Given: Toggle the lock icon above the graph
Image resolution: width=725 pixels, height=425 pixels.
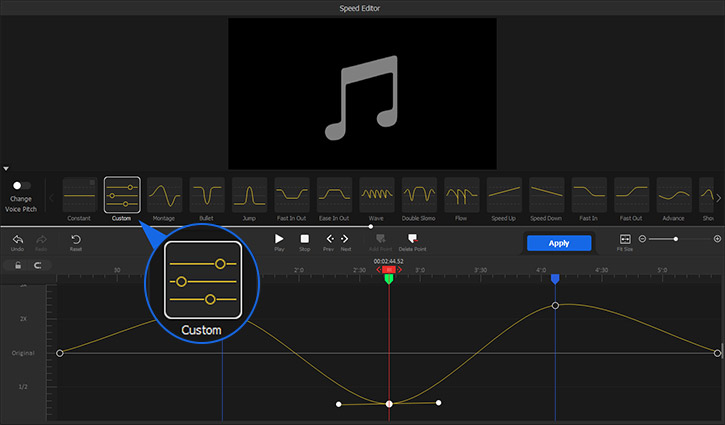Looking at the screenshot, I should 17,265.
